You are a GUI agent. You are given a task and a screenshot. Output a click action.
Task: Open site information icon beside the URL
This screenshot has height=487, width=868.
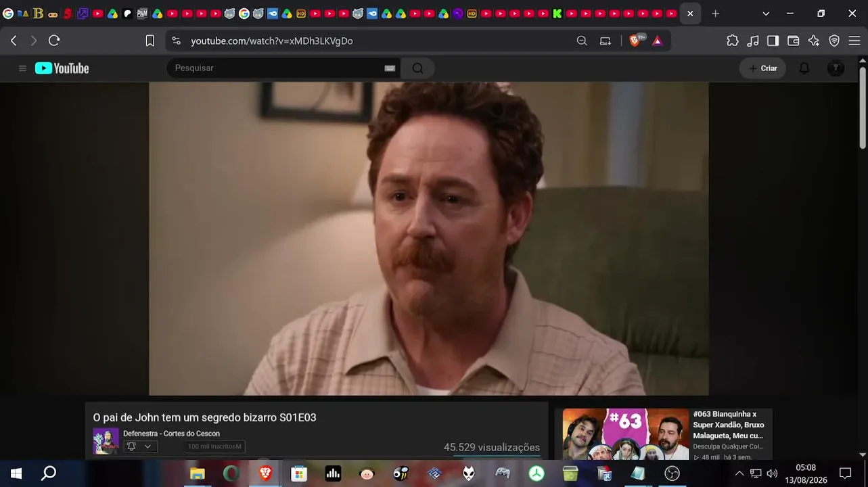click(177, 41)
